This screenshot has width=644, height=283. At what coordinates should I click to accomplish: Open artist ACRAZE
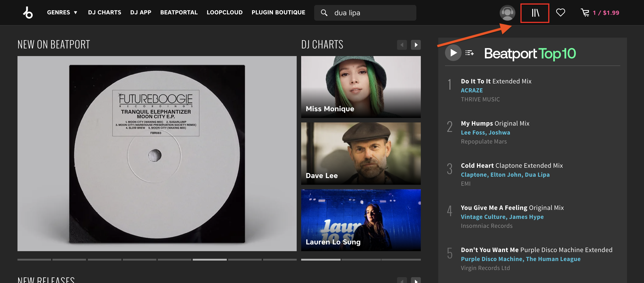[x=472, y=90]
